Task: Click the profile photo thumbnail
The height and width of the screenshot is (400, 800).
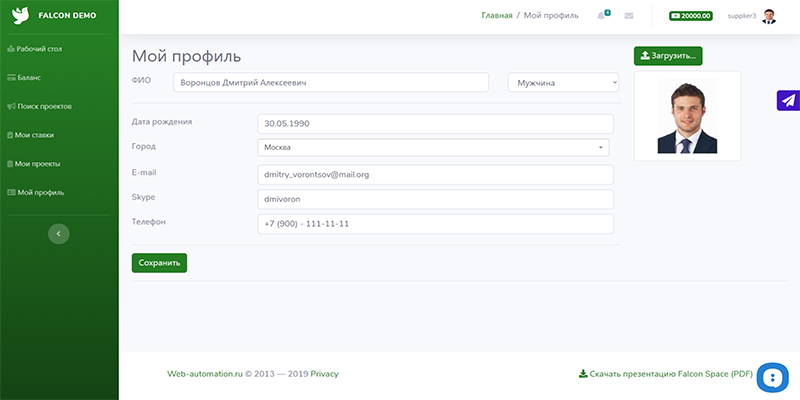Action: pyautogui.click(x=687, y=117)
